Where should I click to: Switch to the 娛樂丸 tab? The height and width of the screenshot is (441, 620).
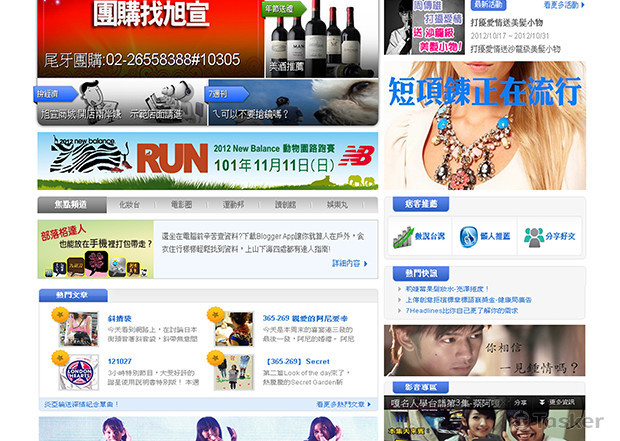pyautogui.click(x=337, y=204)
